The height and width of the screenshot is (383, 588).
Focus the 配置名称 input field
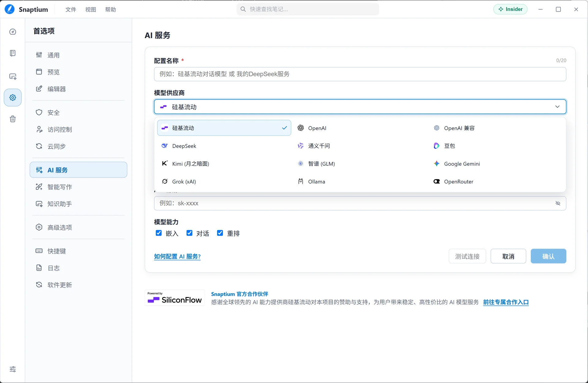tap(360, 74)
